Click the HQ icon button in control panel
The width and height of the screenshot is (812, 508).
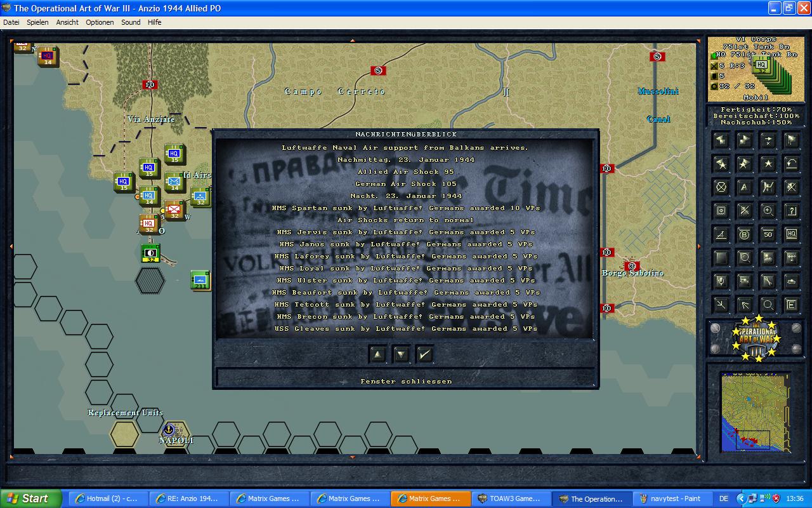click(791, 234)
